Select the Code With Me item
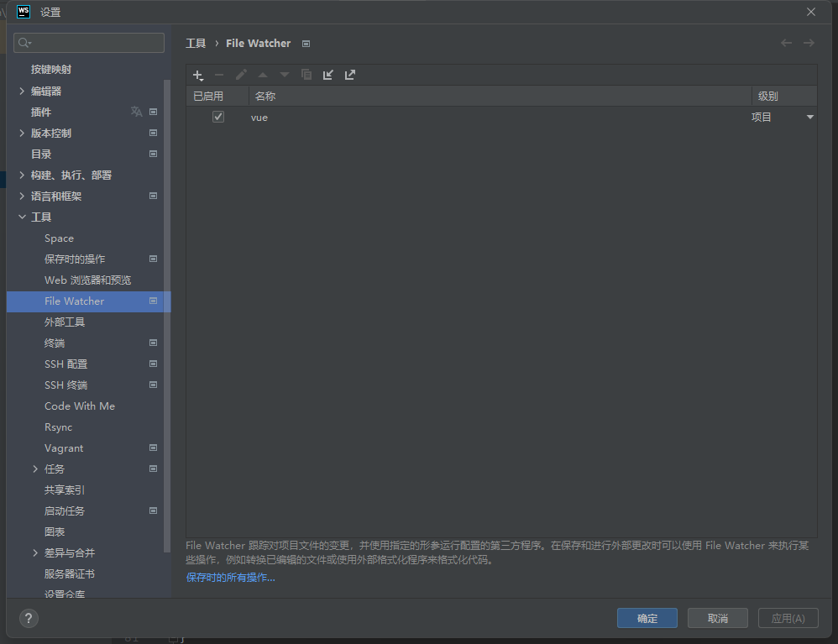Viewport: 838px width, 644px height. click(x=80, y=406)
